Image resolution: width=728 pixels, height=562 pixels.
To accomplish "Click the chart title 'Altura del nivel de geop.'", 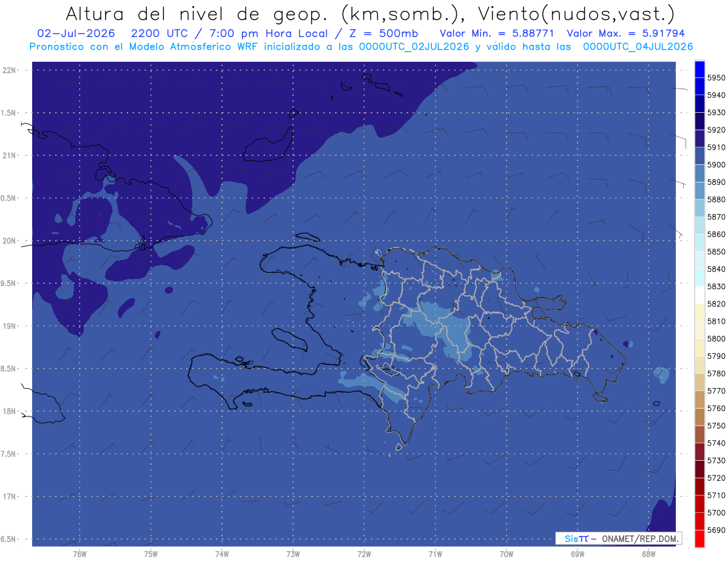I will click(x=196, y=13).
